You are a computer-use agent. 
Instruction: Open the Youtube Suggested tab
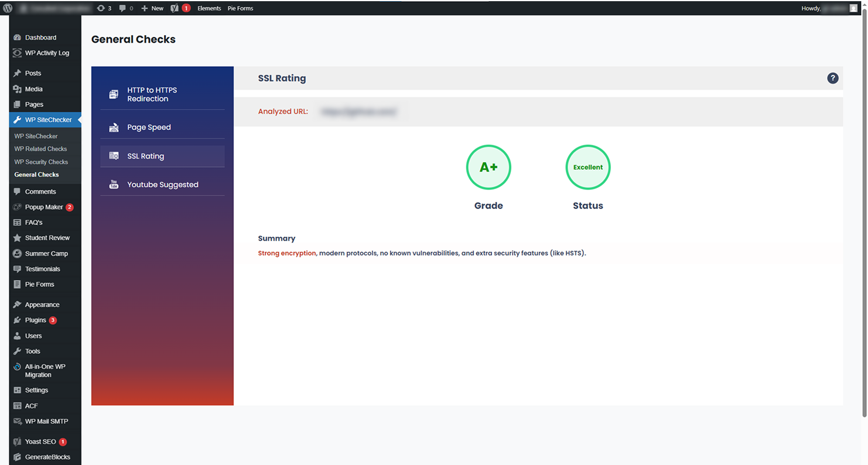tap(162, 184)
